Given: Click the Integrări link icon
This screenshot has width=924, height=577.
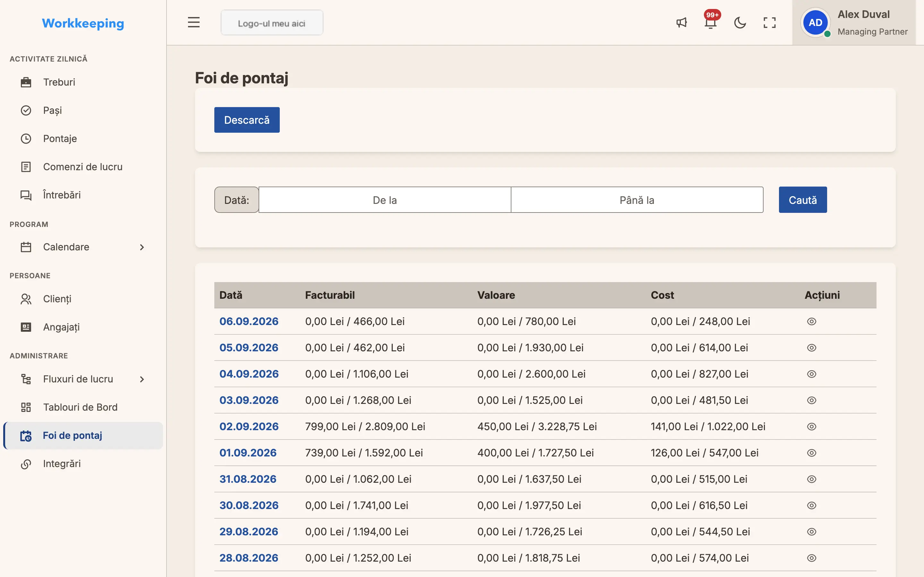Looking at the screenshot, I should coord(26,464).
